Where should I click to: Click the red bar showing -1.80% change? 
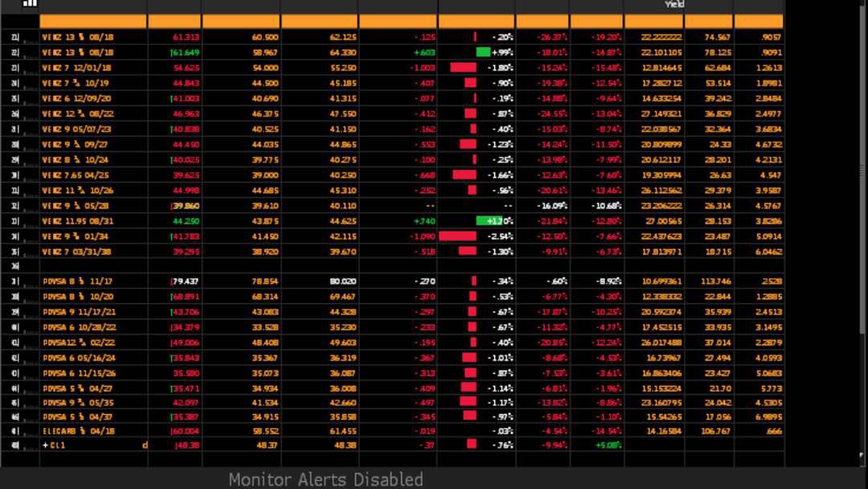point(464,68)
